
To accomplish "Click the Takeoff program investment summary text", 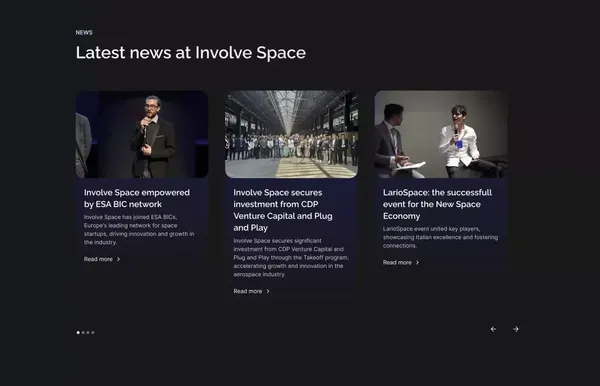I will click(291, 257).
